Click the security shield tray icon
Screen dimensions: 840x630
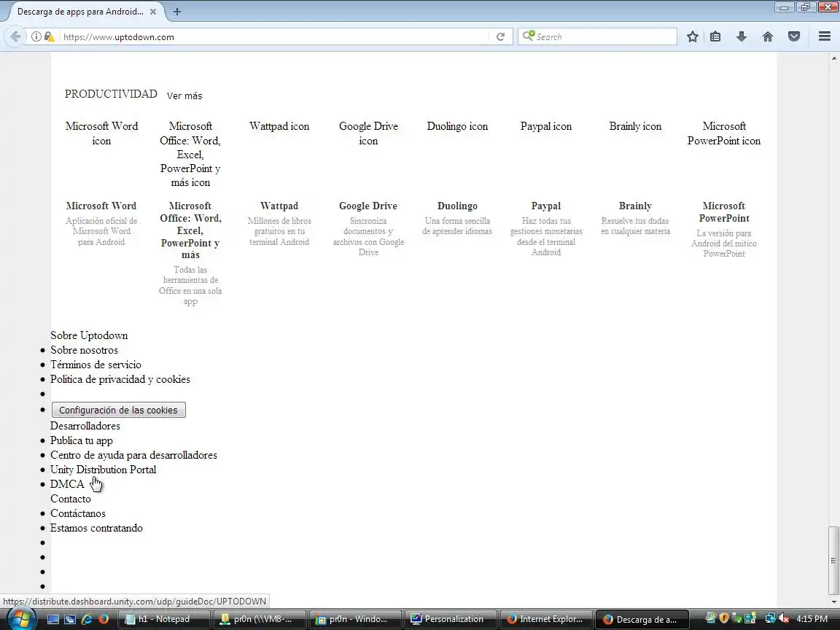click(724, 619)
